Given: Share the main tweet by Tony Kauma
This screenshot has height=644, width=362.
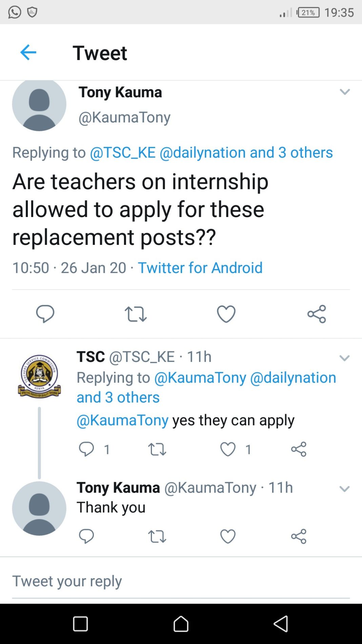Looking at the screenshot, I should point(317,314).
